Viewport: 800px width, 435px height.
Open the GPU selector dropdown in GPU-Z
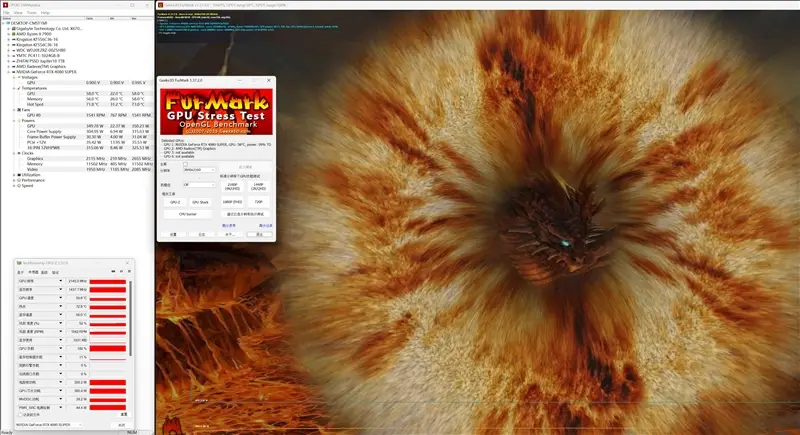point(48,424)
